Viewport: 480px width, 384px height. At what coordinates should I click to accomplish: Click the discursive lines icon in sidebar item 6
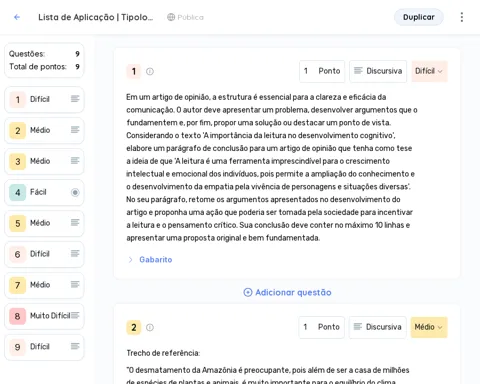coord(75,254)
